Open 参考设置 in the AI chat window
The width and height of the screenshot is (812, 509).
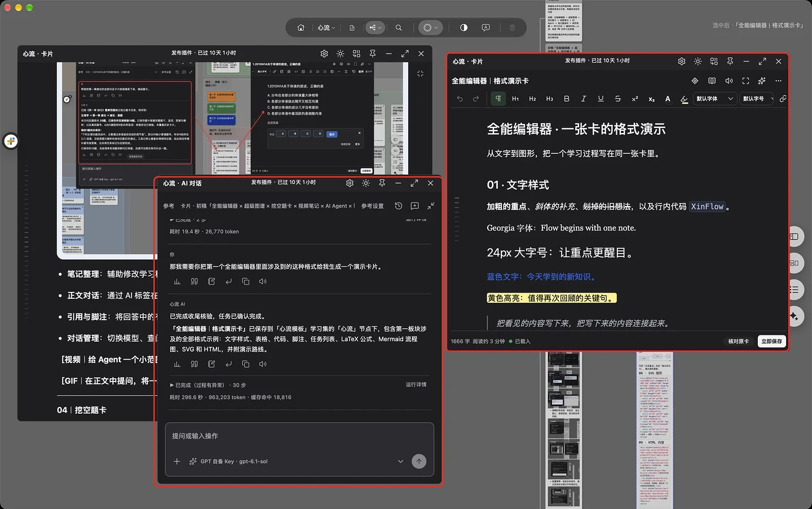(372, 206)
